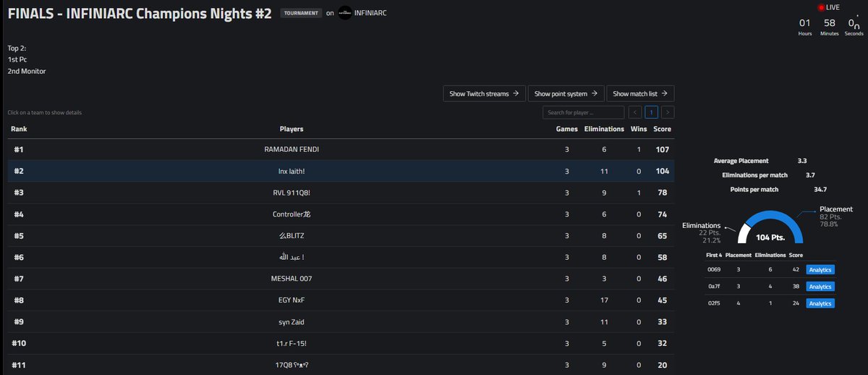Click the Rank column header
This screenshot has height=375, width=868.
pos(19,129)
